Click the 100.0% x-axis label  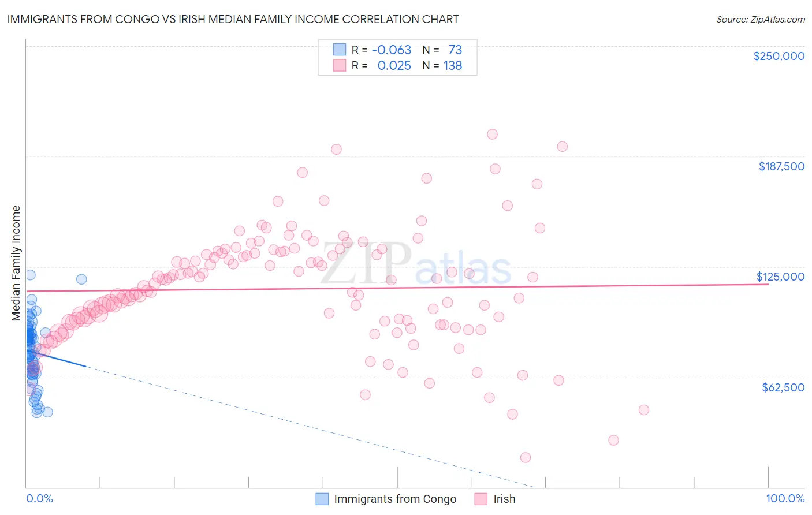pos(785,498)
